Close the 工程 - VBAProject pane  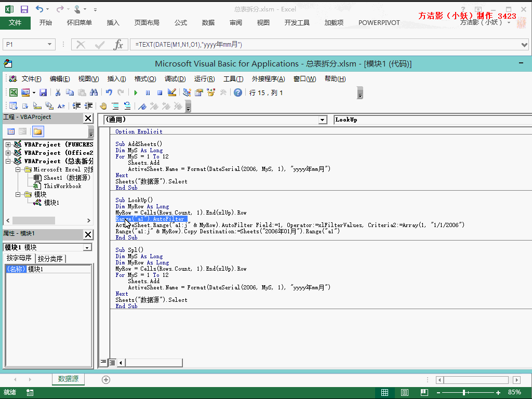[88, 118]
